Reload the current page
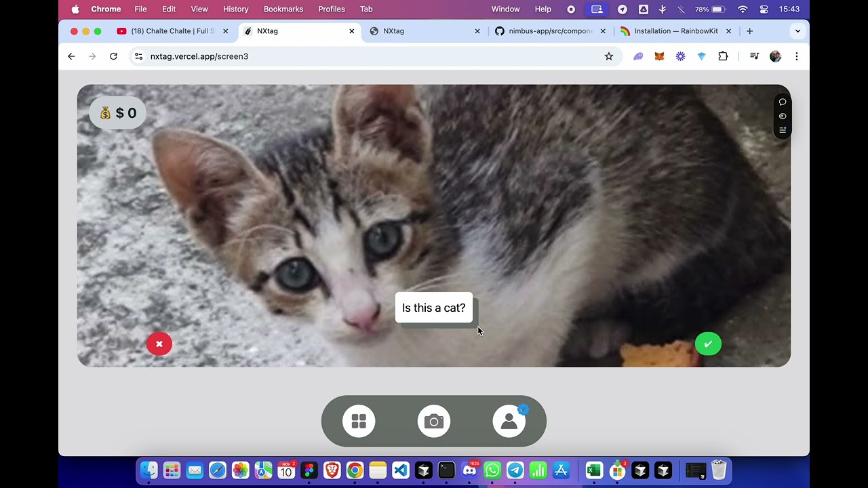The height and width of the screenshot is (488, 868). point(113,56)
